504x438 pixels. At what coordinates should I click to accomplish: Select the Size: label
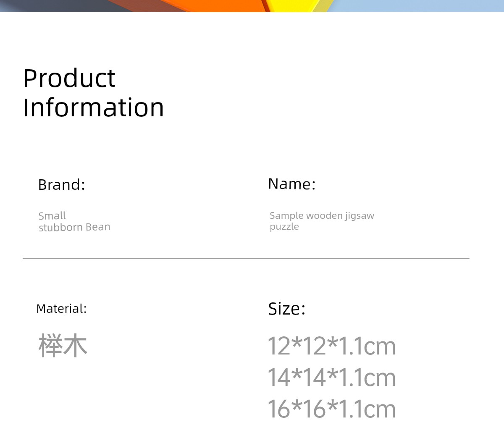pyautogui.click(x=287, y=309)
